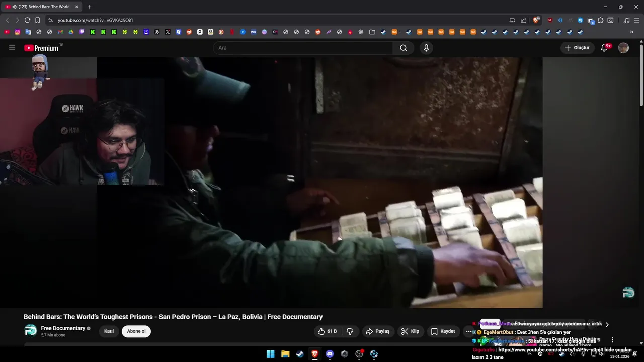The height and width of the screenshot is (362, 644).
Task: Like the video with thumbs up
Action: pyautogui.click(x=327, y=331)
